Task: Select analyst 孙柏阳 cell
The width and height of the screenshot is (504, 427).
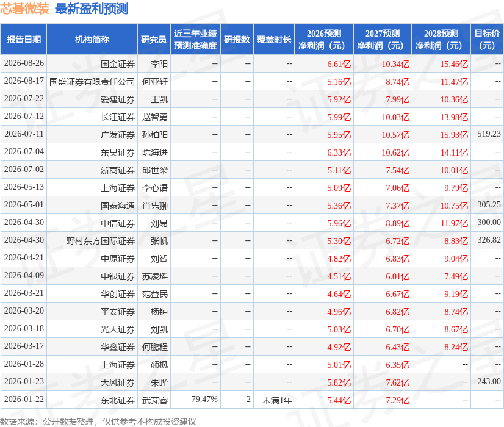Action: (155, 135)
